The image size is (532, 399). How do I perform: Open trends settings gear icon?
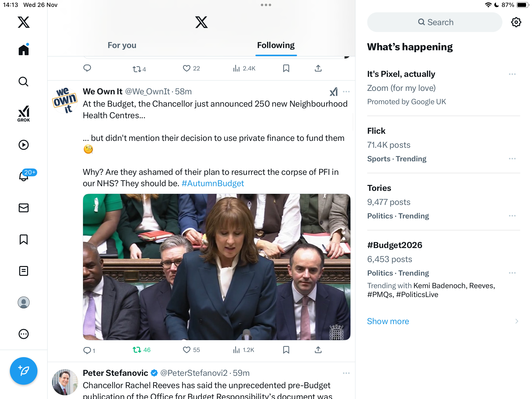coord(516,22)
